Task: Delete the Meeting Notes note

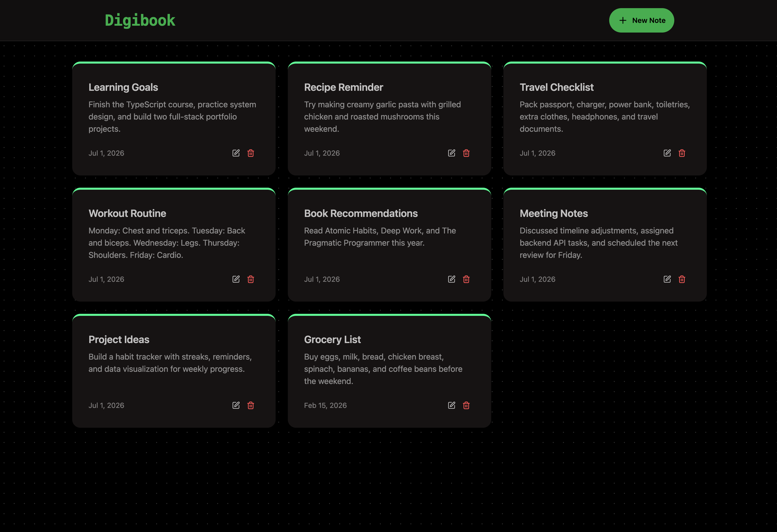Action: [x=682, y=279]
